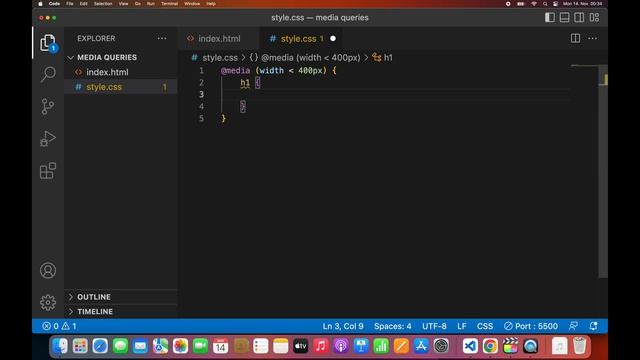This screenshot has height=360, width=640.
Task: Select encoding UTF-8 in status bar
Action: [434, 326]
